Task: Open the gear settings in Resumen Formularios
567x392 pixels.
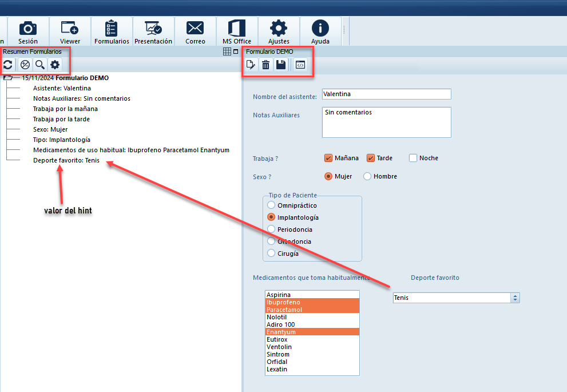Action: 55,65
